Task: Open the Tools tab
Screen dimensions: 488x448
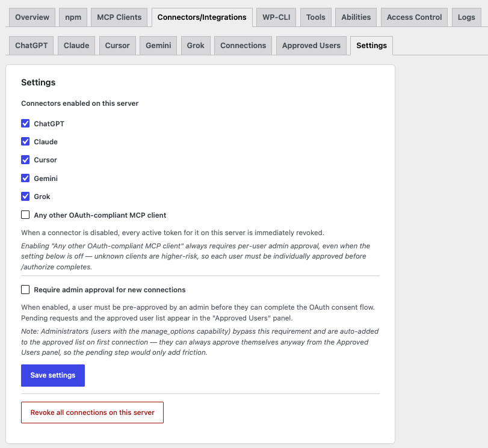Action: pyautogui.click(x=315, y=17)
